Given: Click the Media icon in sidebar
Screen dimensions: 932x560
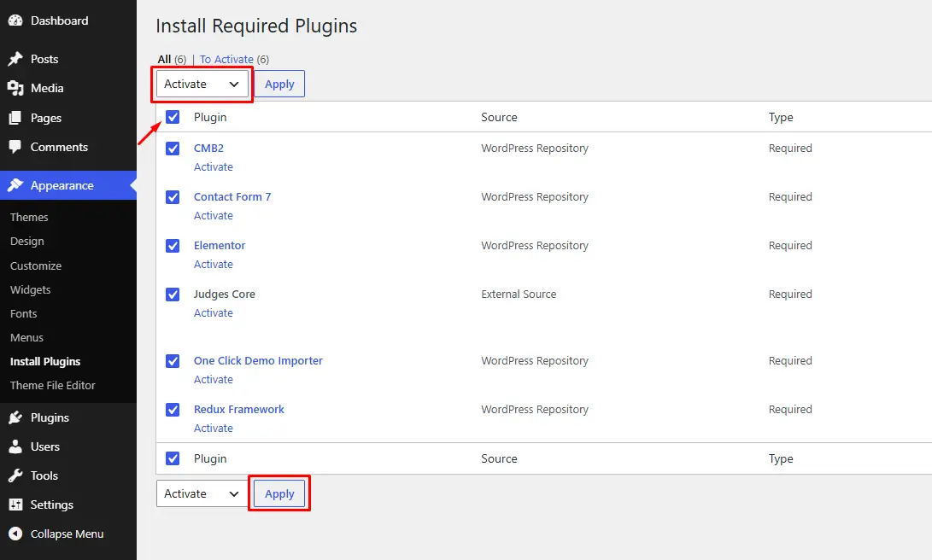Looking at the screenshot, I should click(15, 88).
